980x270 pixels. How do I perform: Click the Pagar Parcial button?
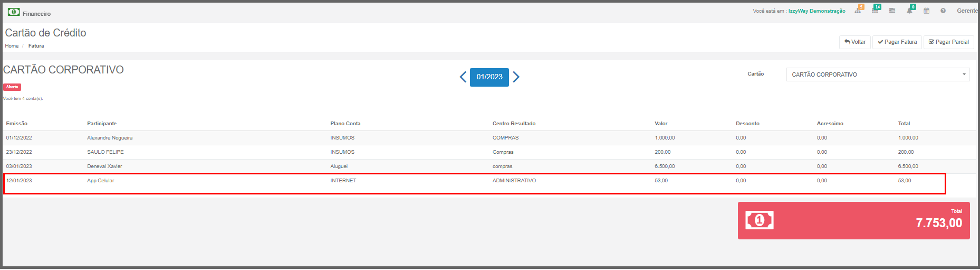pyautogui.click(x=949, y=42)
